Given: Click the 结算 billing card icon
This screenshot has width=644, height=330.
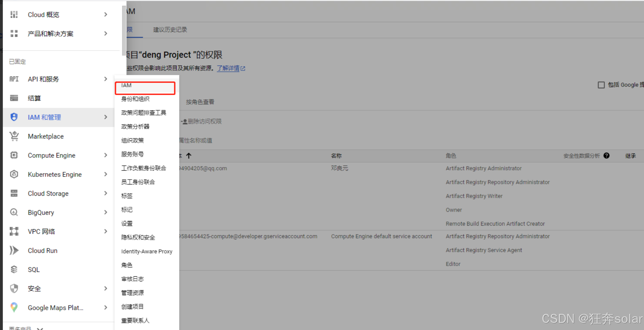Looking at the screenshot, I should [14, 98].
